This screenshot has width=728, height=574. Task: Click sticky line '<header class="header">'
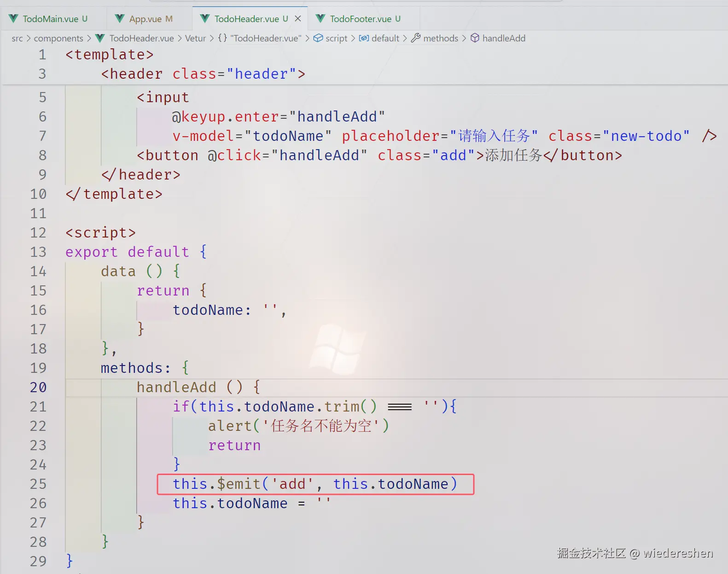[203, 74]
